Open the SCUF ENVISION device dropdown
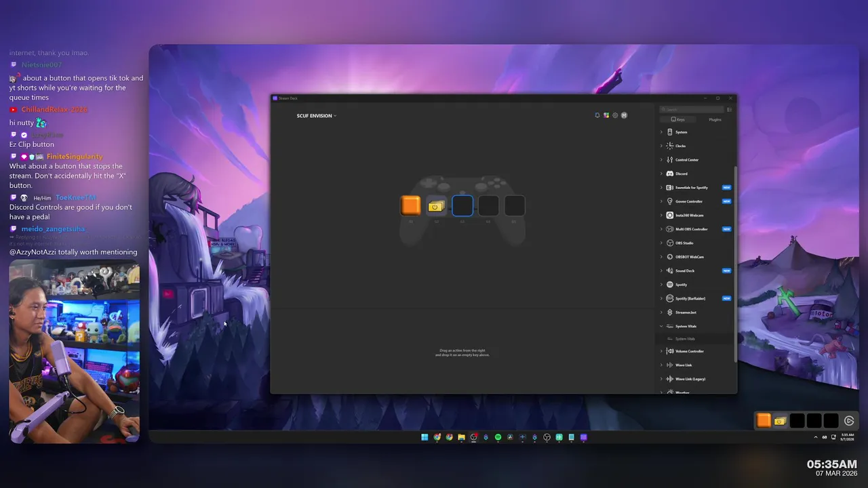 [316, 116]
